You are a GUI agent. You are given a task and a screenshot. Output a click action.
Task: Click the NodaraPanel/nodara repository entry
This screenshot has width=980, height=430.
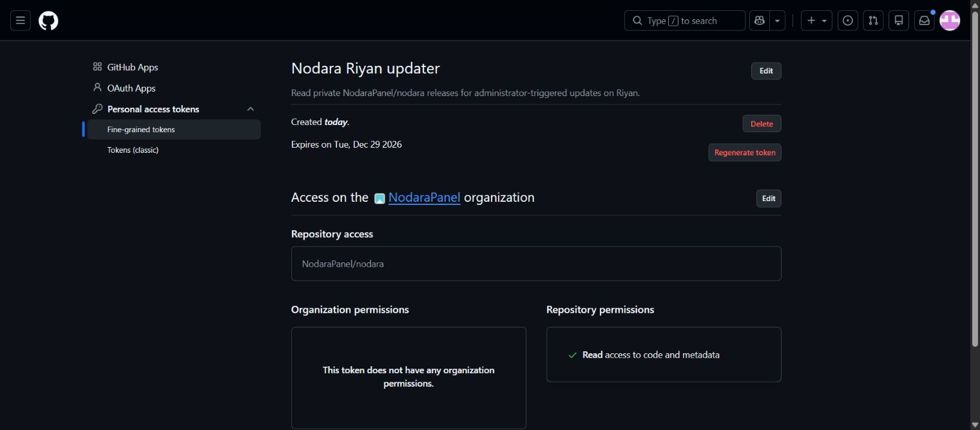(536, 264)
